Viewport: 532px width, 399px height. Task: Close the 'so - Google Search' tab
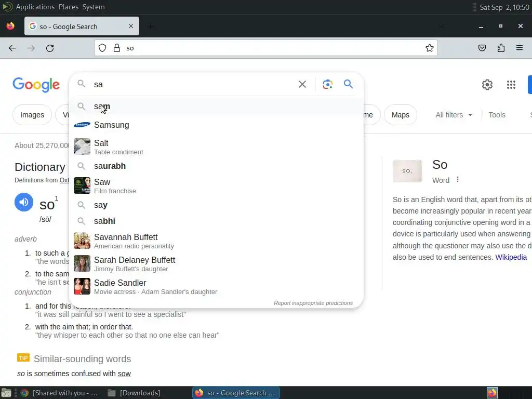pyautogui.click(x=131, y=26)
